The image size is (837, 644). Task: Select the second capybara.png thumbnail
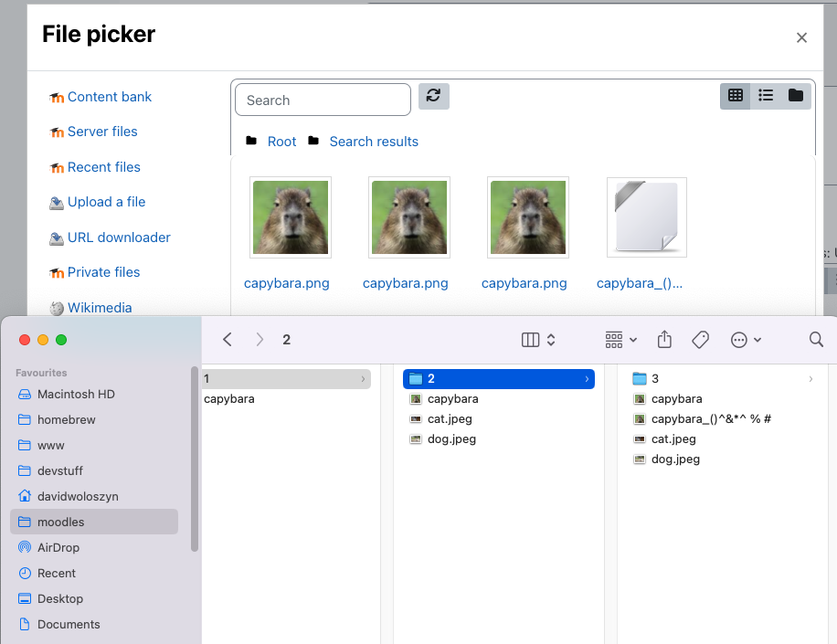pos(409,217)
